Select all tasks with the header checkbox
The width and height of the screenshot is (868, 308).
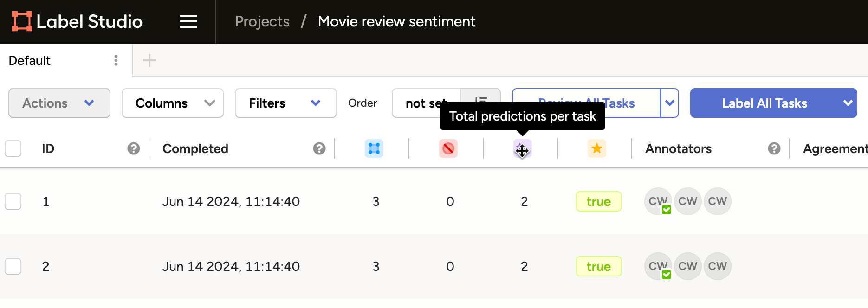pos(13,148)
